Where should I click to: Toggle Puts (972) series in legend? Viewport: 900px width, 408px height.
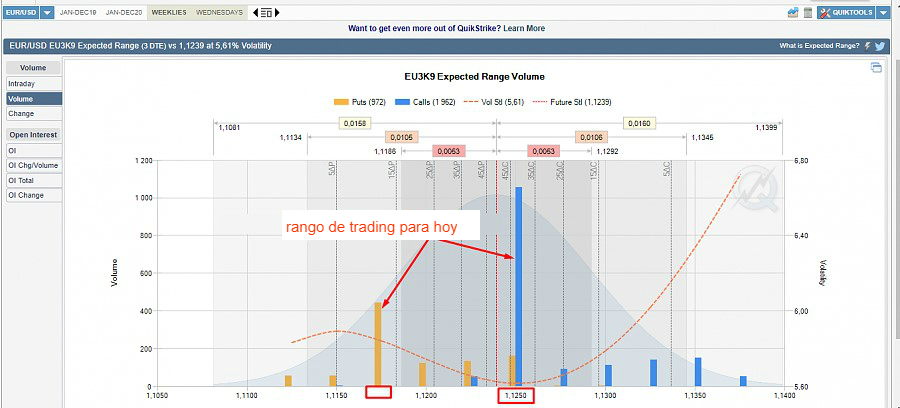pyautogui.click(x=360, y=102)
